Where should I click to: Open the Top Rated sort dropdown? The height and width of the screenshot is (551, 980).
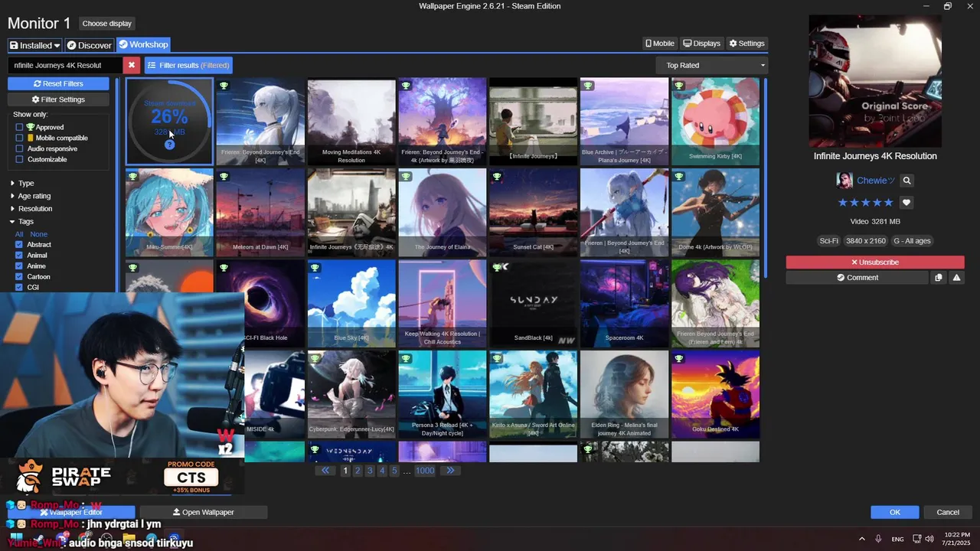coord(712,65)
